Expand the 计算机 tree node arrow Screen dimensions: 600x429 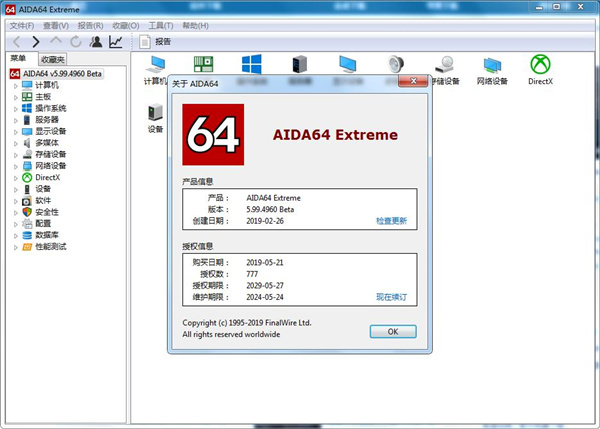16,86
